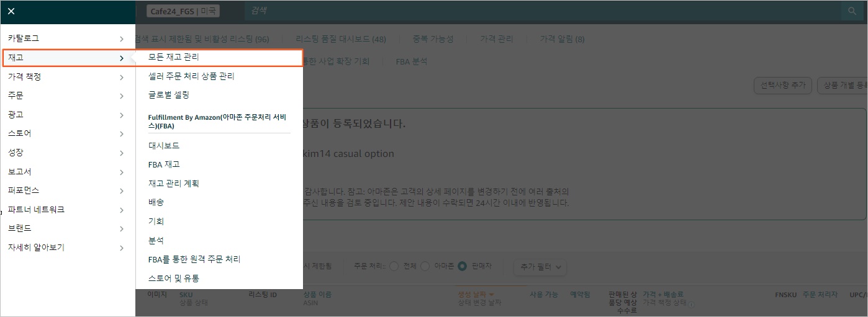This screenshot has height=317, width=868.
Task: Open 카탈로그 menu item
Action: pyautogui.click(x=24, y=38)
